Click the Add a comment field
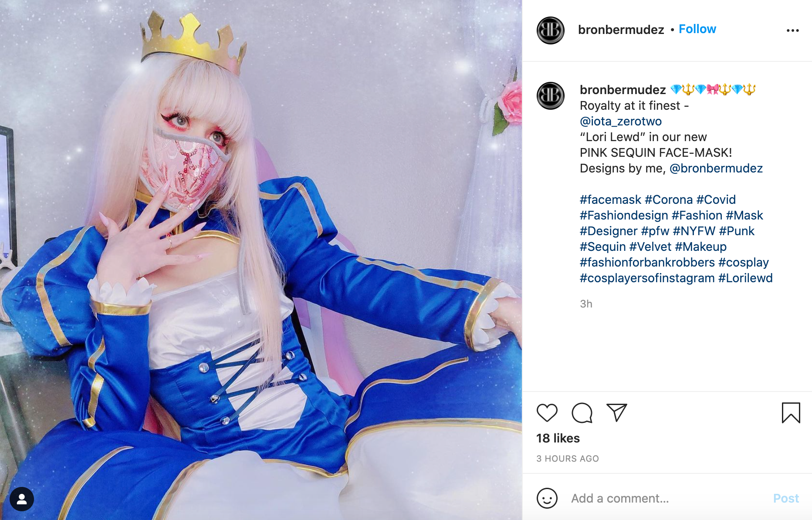Image resolution: width=812 pixels, height=520 pixels. (x=667, y=498)
